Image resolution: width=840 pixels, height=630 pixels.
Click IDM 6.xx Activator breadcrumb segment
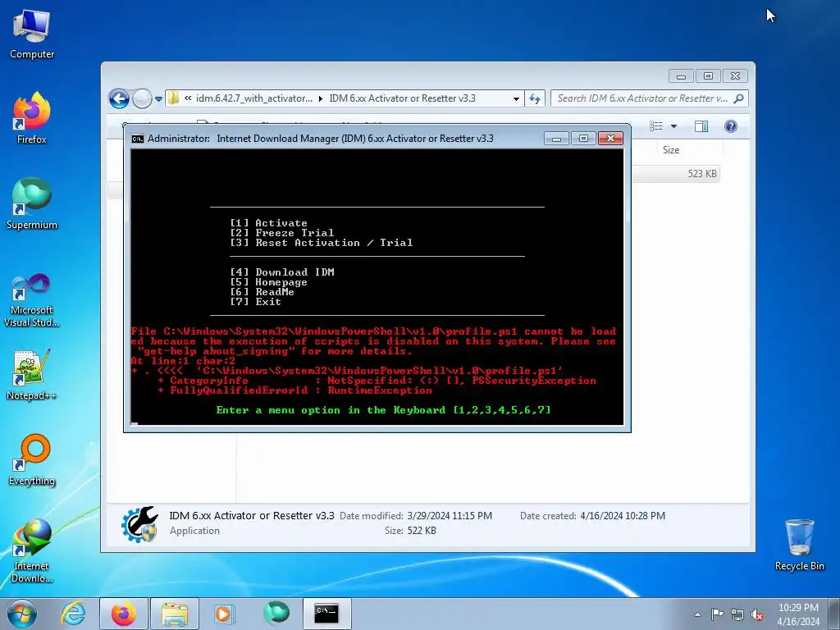tap(402, 98)
